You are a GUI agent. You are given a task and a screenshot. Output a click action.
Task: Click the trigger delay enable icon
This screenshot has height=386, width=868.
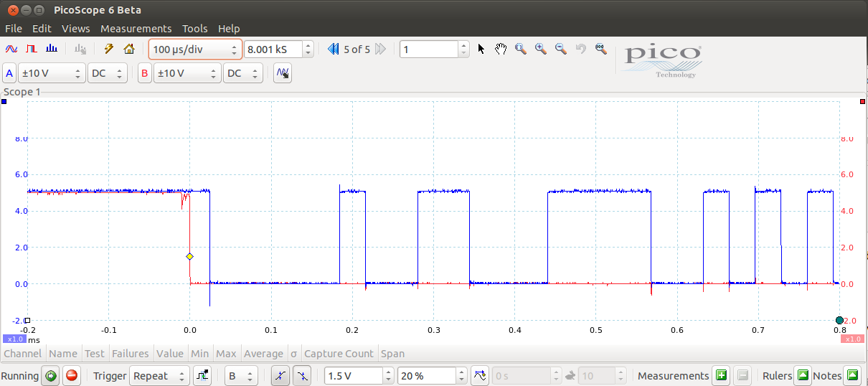pos(481,375)
